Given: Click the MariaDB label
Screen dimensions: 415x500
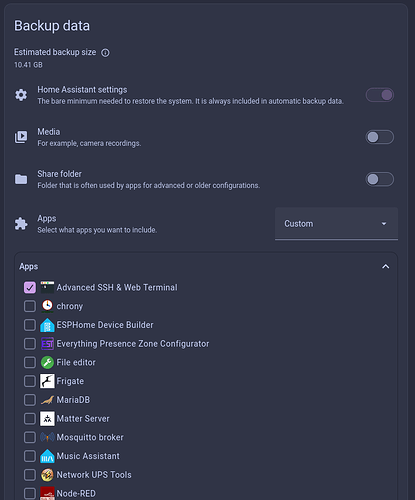Looking at the screenshot, I should [x=73, y=400].
